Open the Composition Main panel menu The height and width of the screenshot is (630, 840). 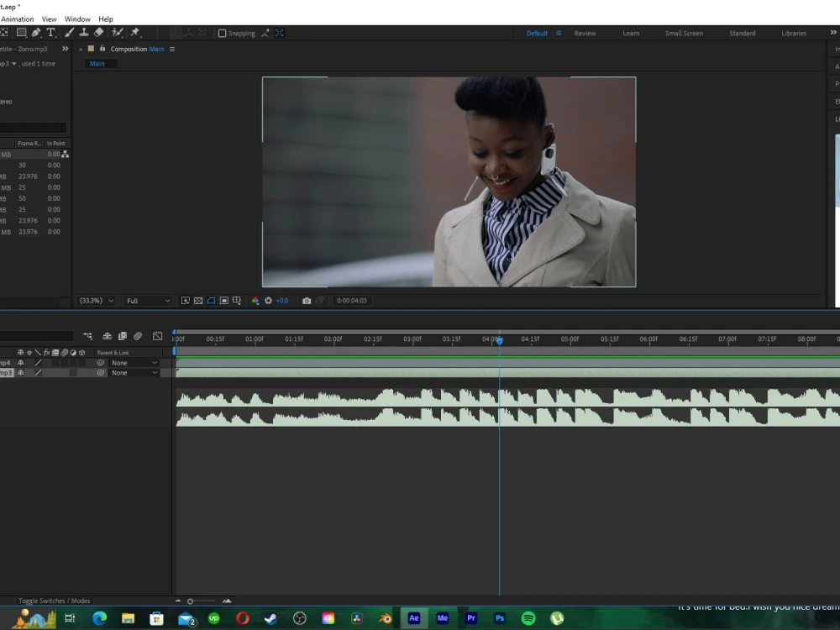(172, 50)
